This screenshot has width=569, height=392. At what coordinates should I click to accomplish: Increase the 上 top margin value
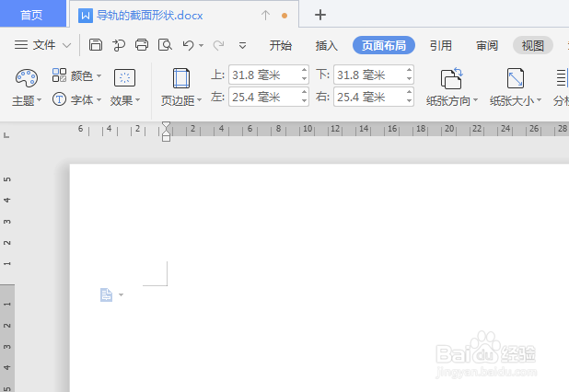tap(304, 70)
